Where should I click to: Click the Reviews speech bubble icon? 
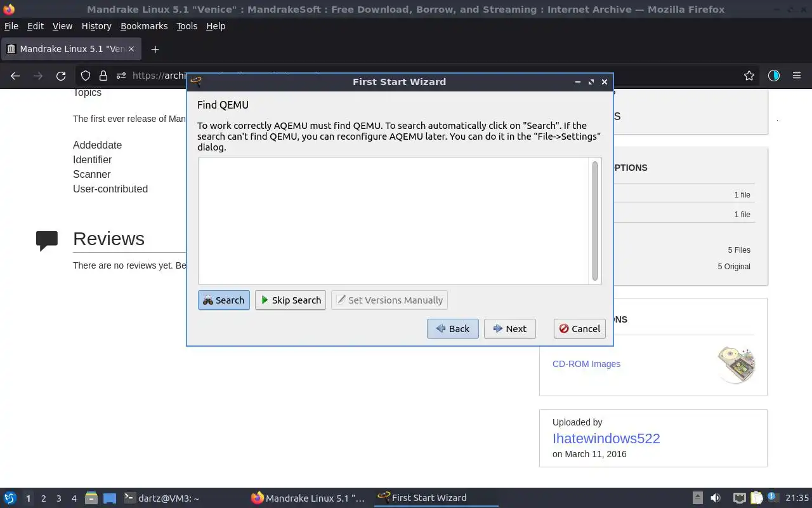tap(47, 241)
